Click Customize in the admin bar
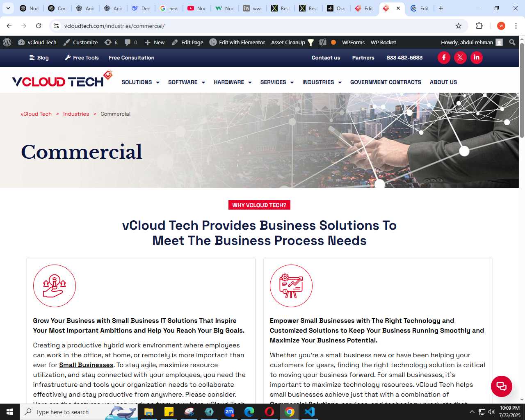This screenshot has width=525, height=420. (x=80, y=42)
